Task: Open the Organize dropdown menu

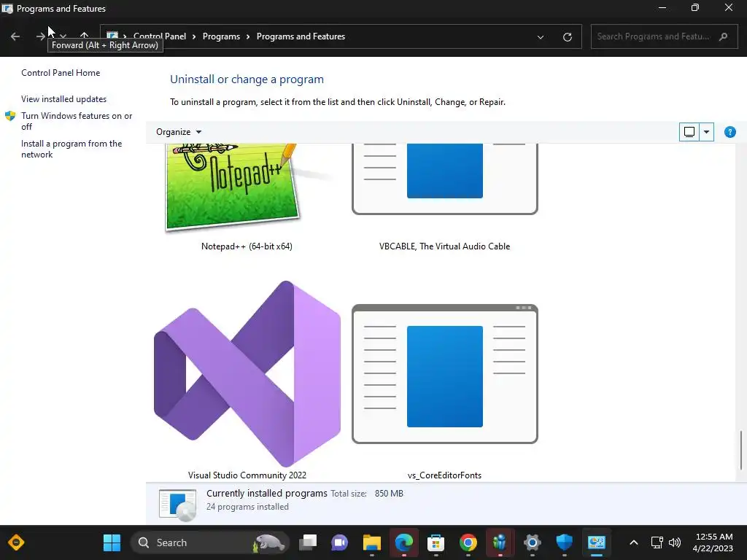Action: (179, 132)
